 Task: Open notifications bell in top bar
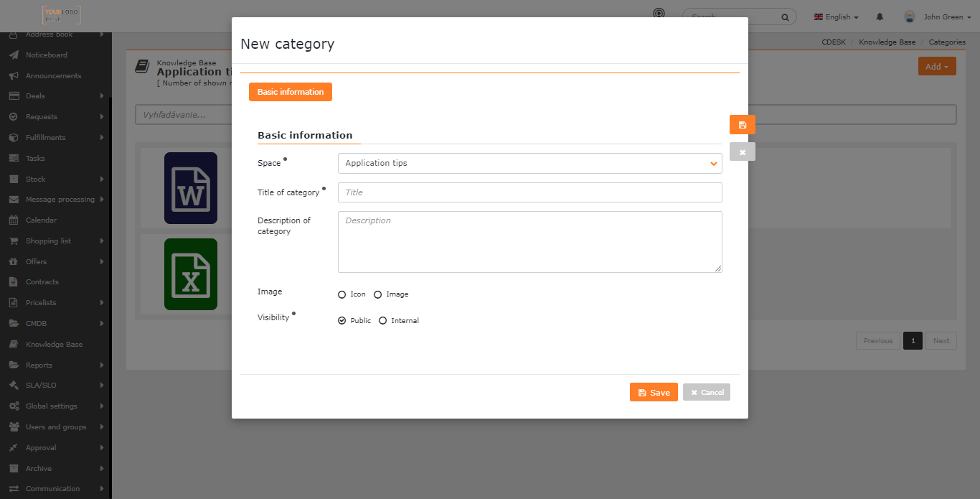pyautogui.click(x=880, y=17)
